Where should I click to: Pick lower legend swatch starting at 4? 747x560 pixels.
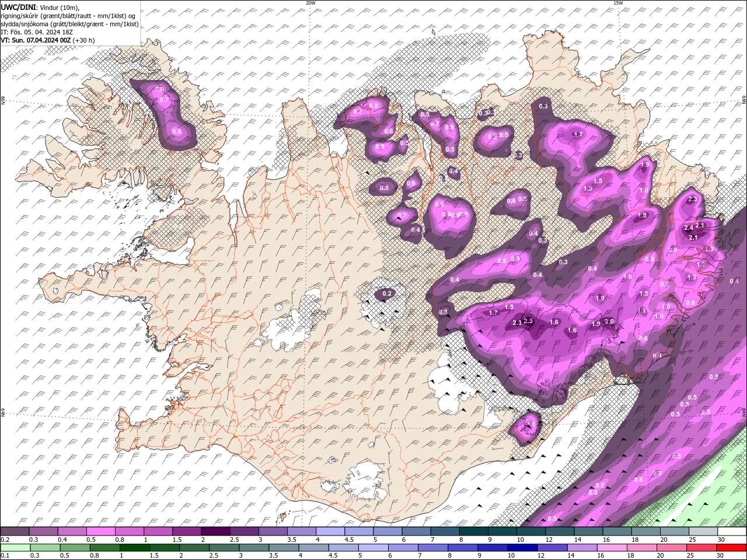(313, 547)
